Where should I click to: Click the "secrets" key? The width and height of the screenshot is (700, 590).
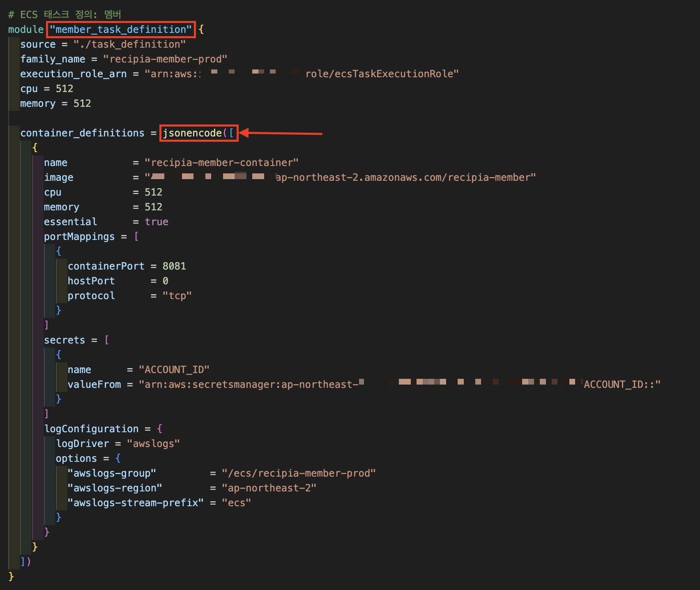coord(64,340)
